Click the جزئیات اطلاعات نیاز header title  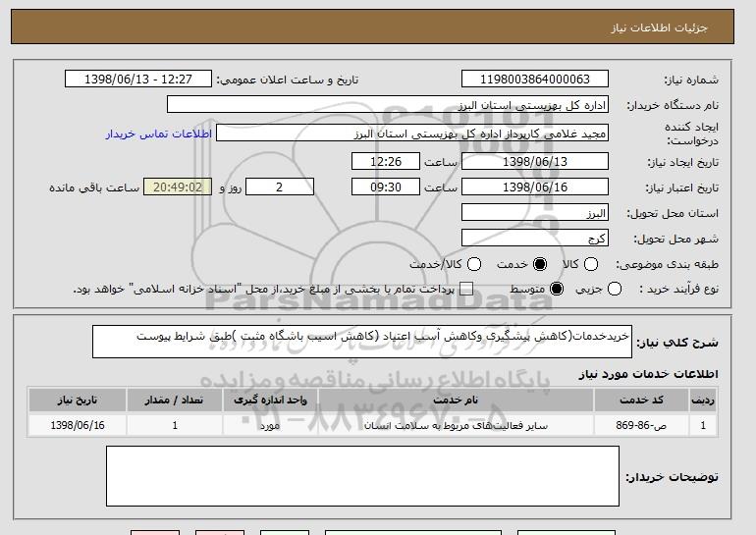659,27
